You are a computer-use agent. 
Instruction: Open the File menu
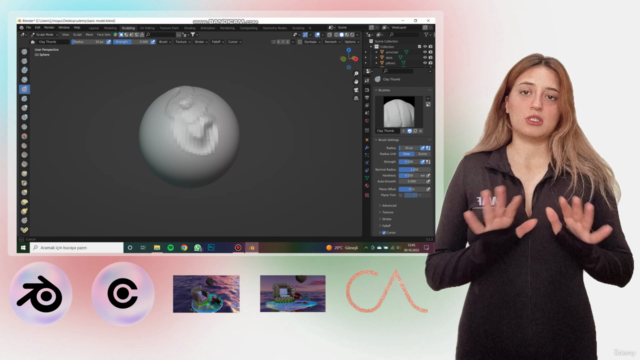(x=28, y=28)
